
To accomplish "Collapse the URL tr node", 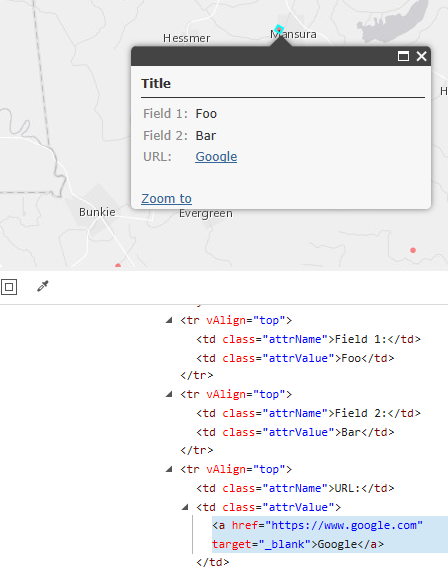I will click(x=169, y=469).
